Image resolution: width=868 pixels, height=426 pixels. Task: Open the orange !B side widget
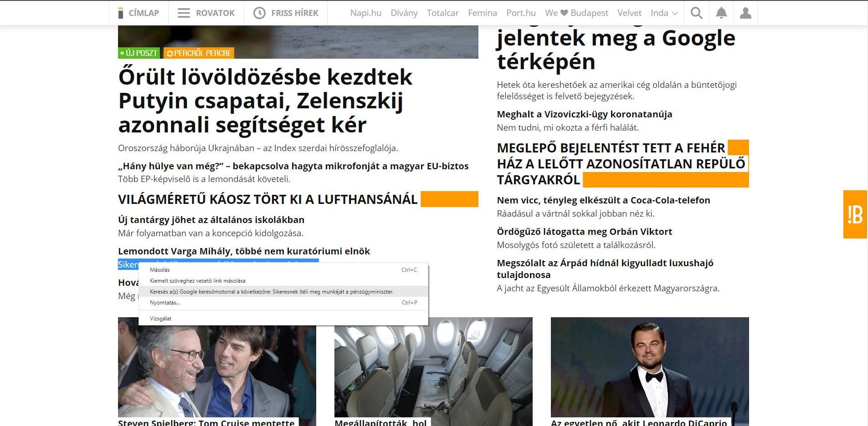[x=855, y=214]
